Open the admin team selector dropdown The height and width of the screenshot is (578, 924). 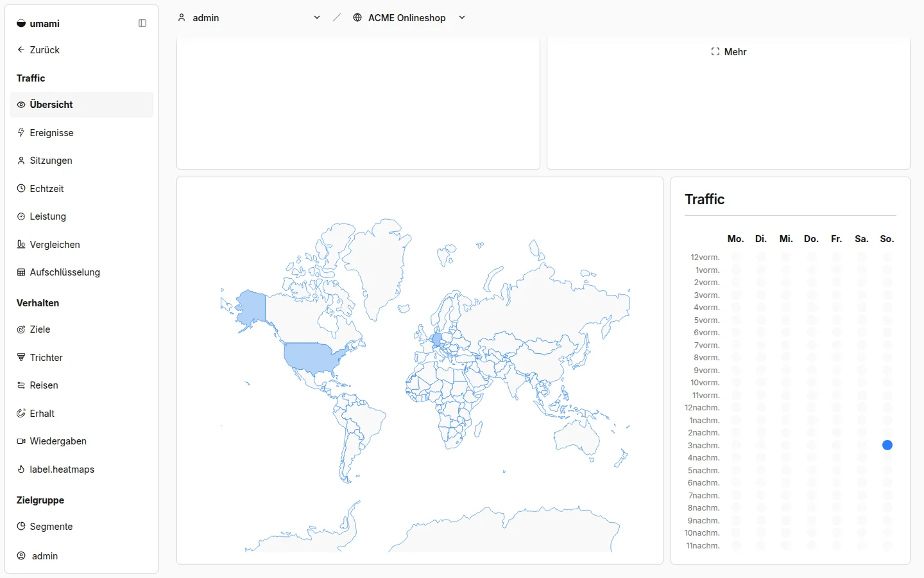tap(249, 18)
